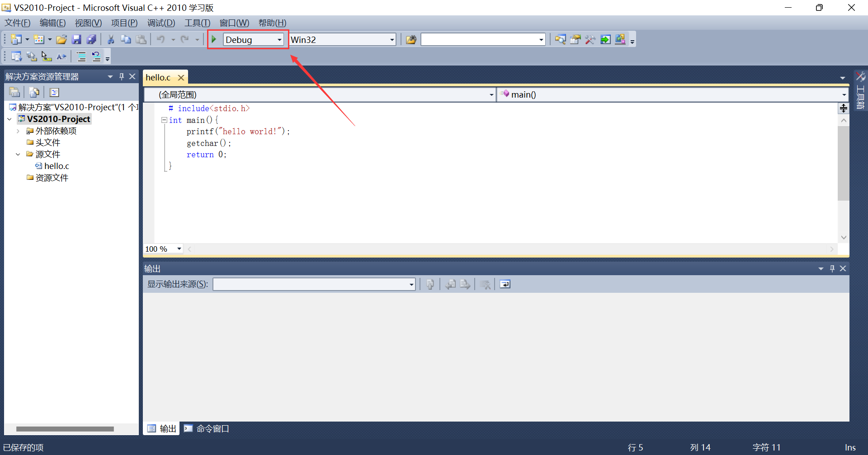Auto-hide the output window via pin icon
This screenshot has width=868, height=455.
click(x=832, y=268)
